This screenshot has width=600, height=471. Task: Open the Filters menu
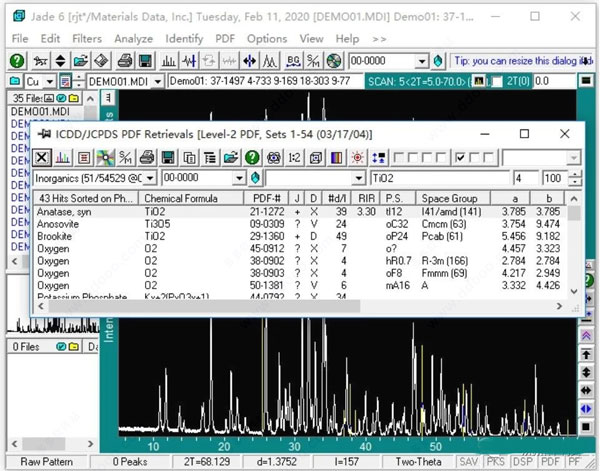point(87,39)
